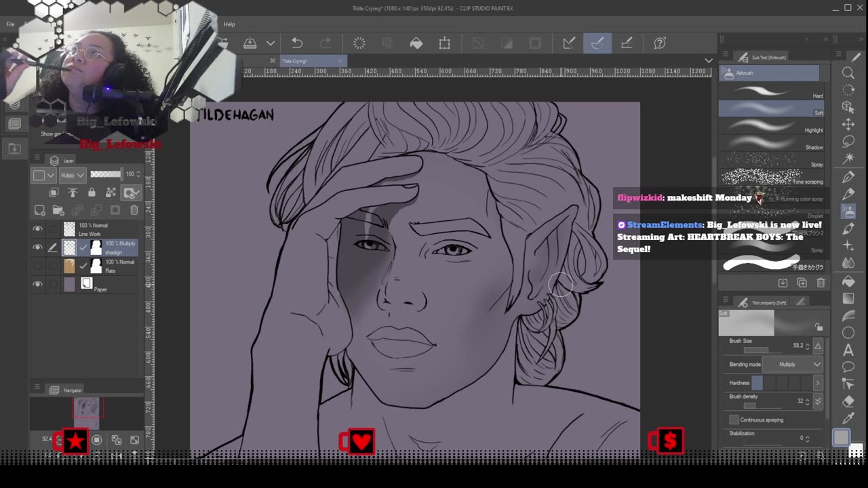
Task: Click the Undo arrow in the command bar
Action: [297, 43]
